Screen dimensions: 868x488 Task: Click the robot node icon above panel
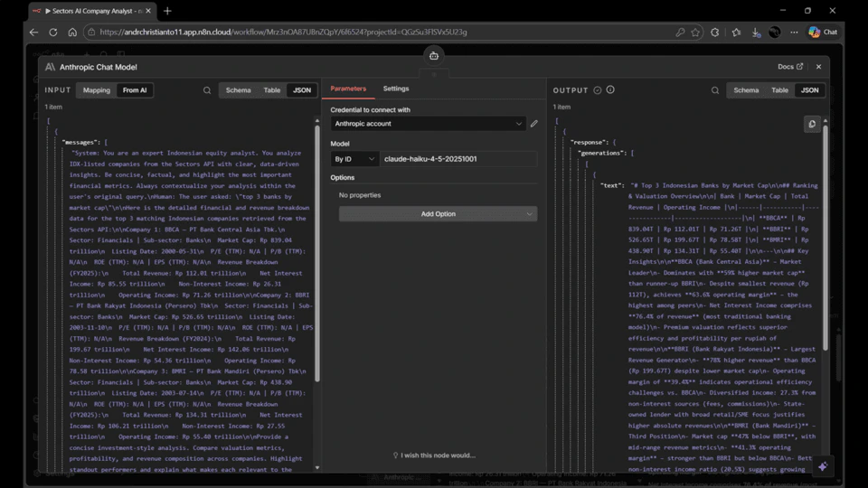point(434,56)
